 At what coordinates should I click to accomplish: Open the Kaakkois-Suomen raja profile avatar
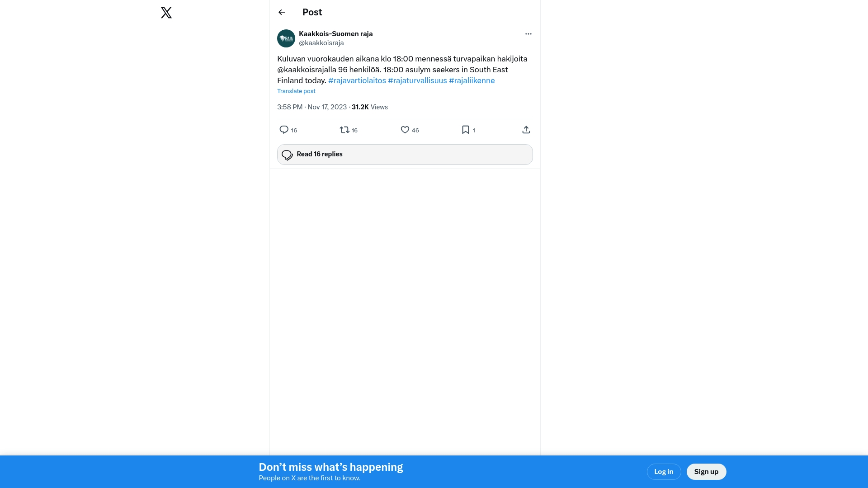[x=286, y=38]
